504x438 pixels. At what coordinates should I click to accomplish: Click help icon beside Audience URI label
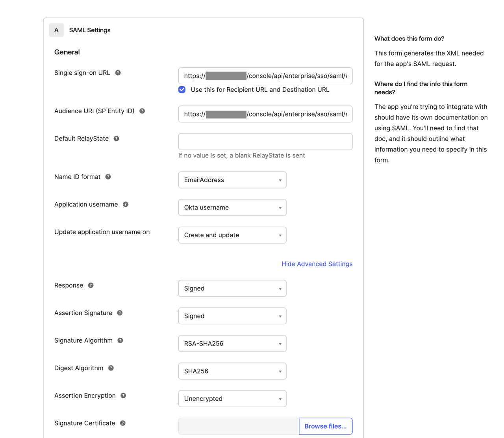click(142, 111)
